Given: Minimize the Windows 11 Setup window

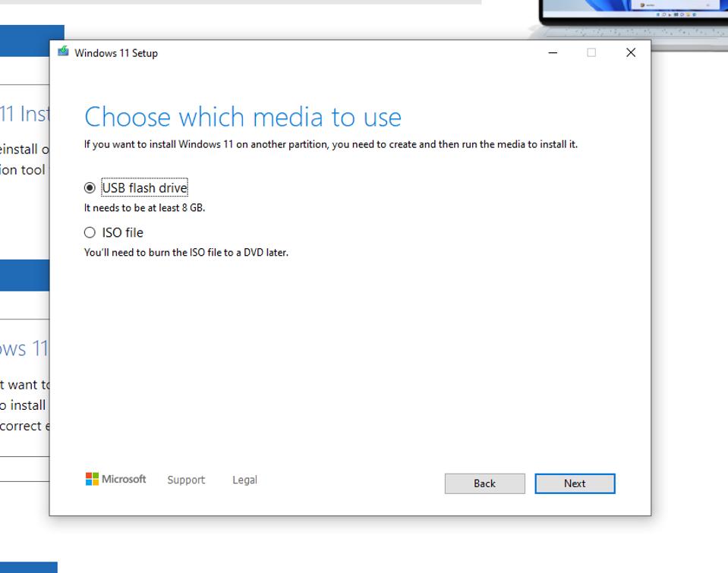Looking at the screenshot, I should click(x=553, y=52).
